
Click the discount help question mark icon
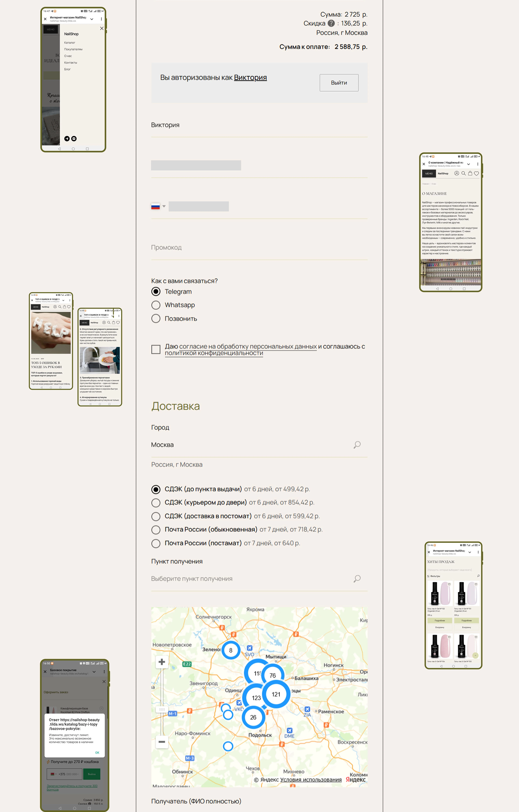pyautogui.click(x=331, y=23)
